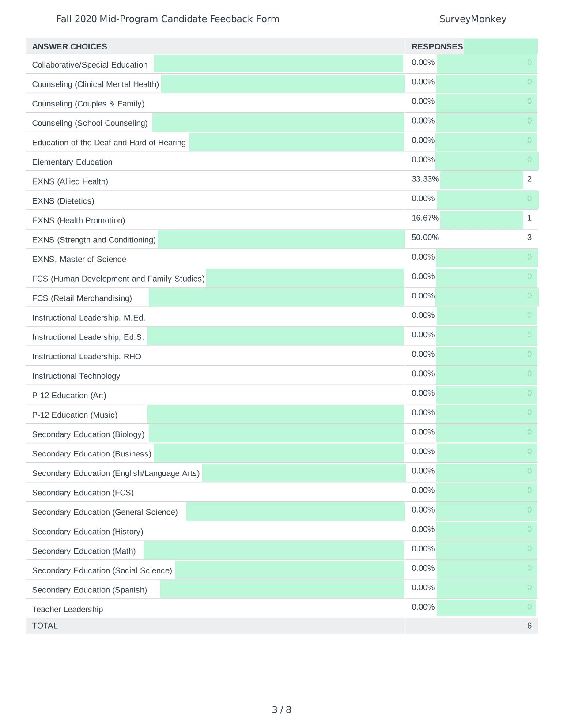
Task: Click the page number 3 / 8
Action: click(282, 709)
